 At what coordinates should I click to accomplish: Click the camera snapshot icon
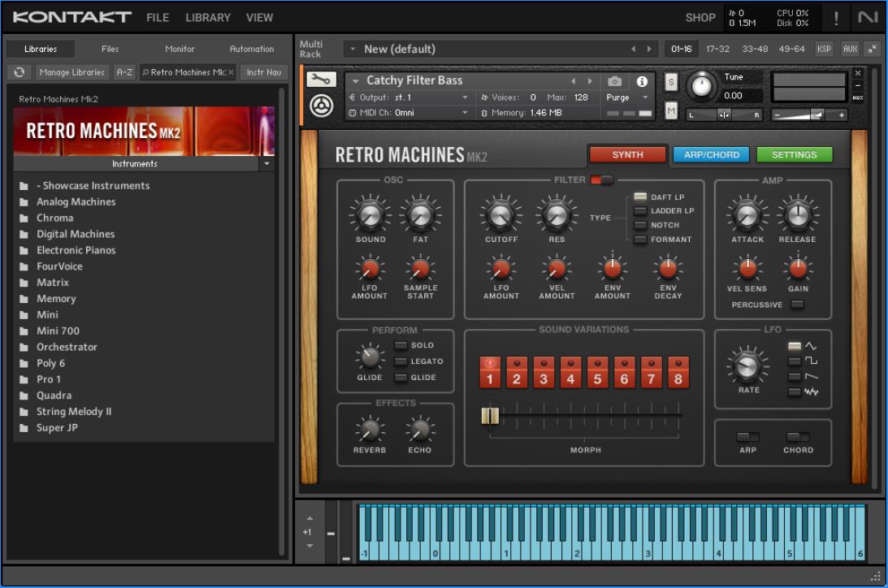point(615,81)
